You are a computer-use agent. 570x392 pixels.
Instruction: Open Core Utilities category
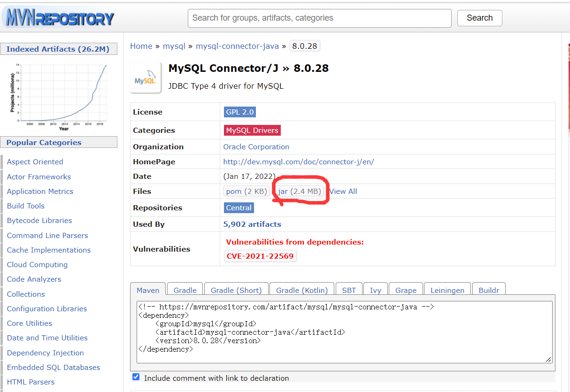pos(30,323)
